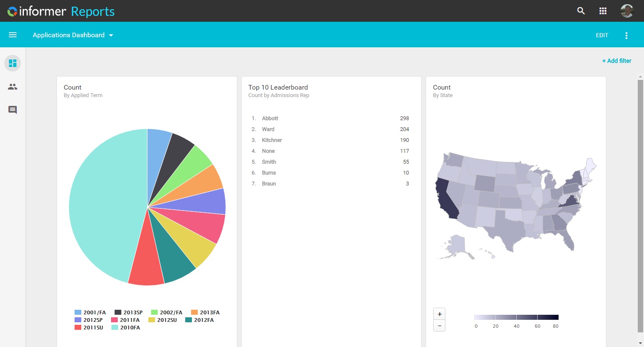This screenshot has width=644, height=347.
Task: Select Ward in the leaderboard
Action: coord(268,129)
